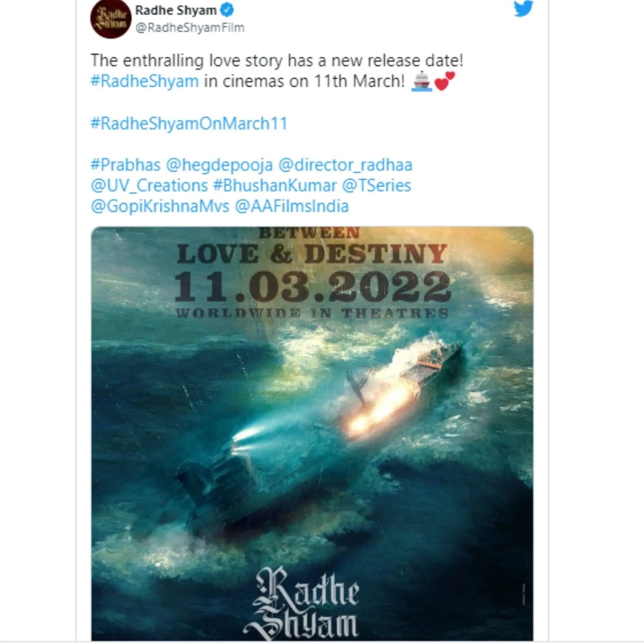Open the Radhe Shyam account name
644x644 pixels.
click(176, 10)
